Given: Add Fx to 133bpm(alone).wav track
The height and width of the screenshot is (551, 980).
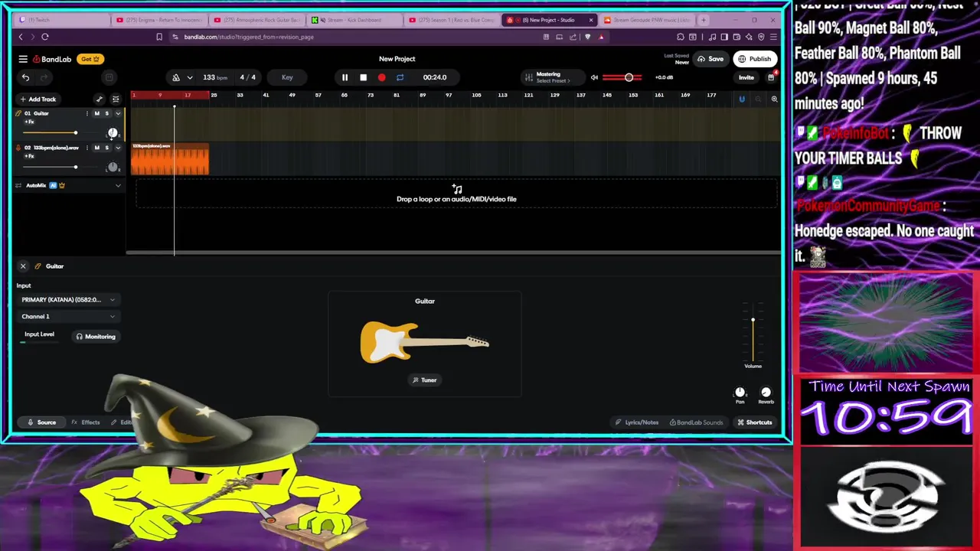Looking at the screenshot, I should tap(29, 156).
